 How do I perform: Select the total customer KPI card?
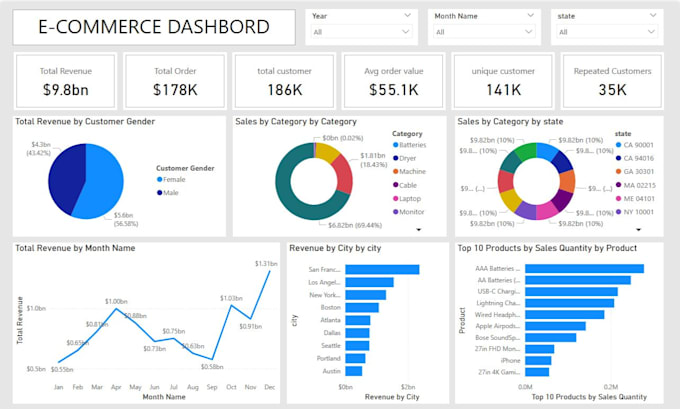click(284, 81)
